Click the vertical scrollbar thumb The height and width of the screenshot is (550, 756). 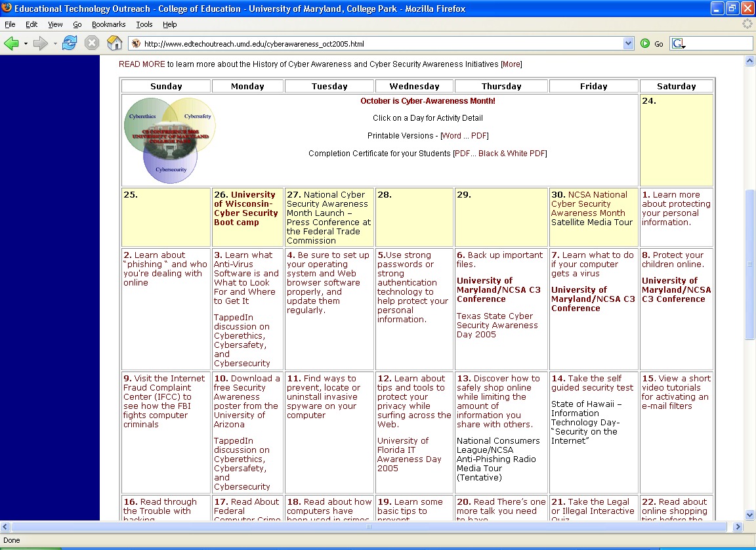pos(749,264)
